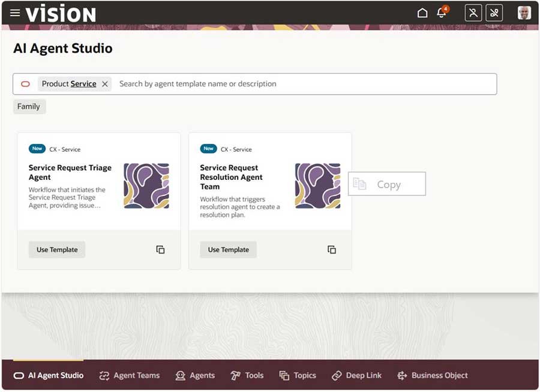
Task: Open the user profile avatar
Action: click(524, 13)
